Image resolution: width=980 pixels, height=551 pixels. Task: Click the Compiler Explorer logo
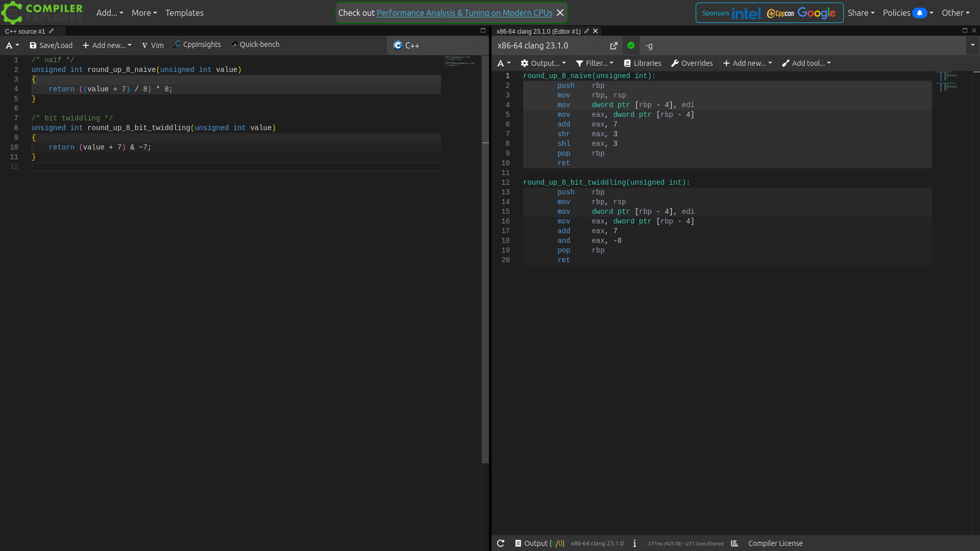42,13
